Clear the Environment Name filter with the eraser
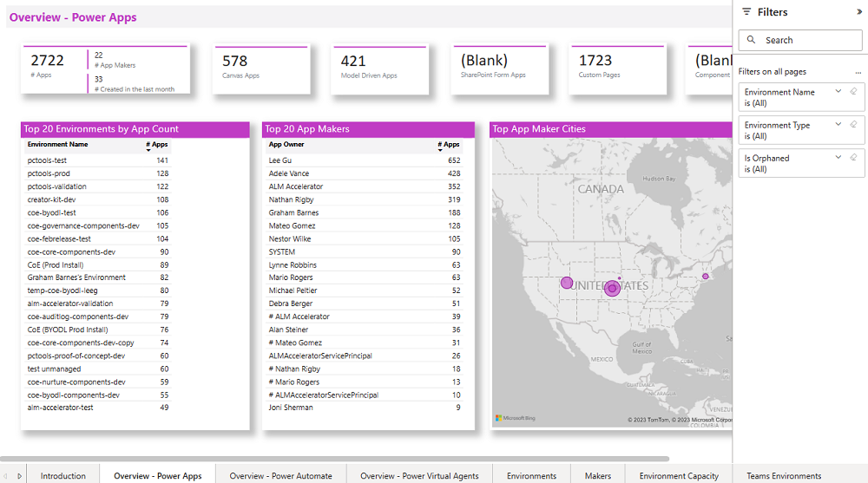The height and width of the screenshot is (483, 868). (853, 91)
